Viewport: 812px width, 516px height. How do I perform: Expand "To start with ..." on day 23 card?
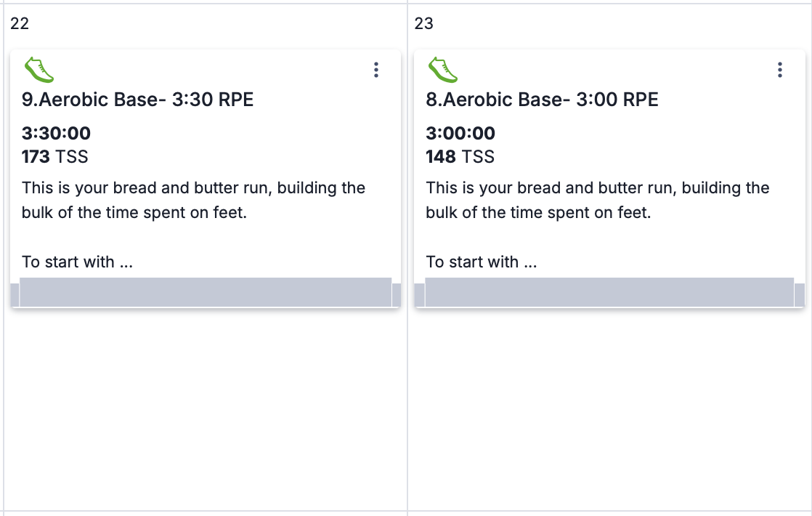pos(482,262)
